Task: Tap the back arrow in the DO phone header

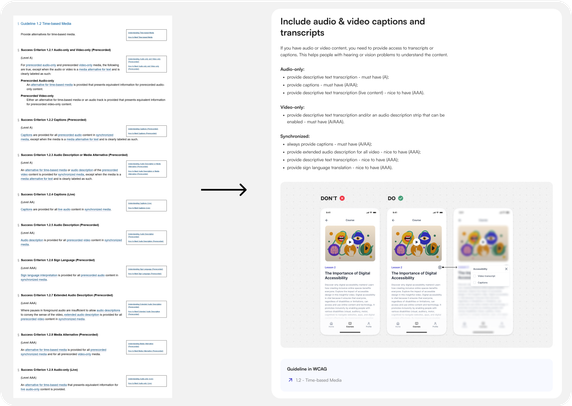Action: click(x=393, y=220)
